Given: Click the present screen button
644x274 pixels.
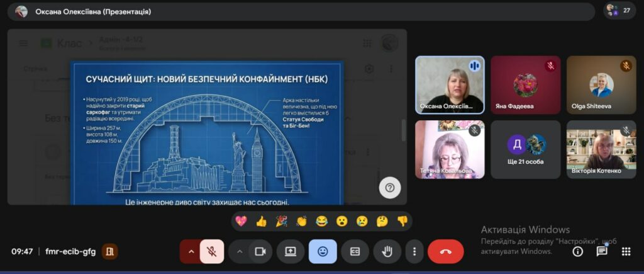Looking at the screenshot, I should [291, 251].
